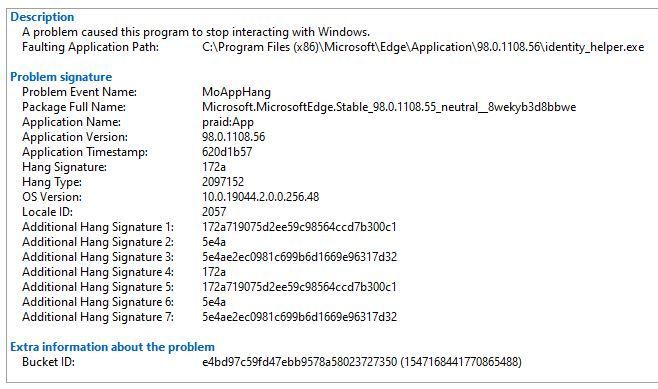Select the Application Timestamp 620d1b57 value
The width and height of the screenshot is (658, 389).
(x=227, y=152)
